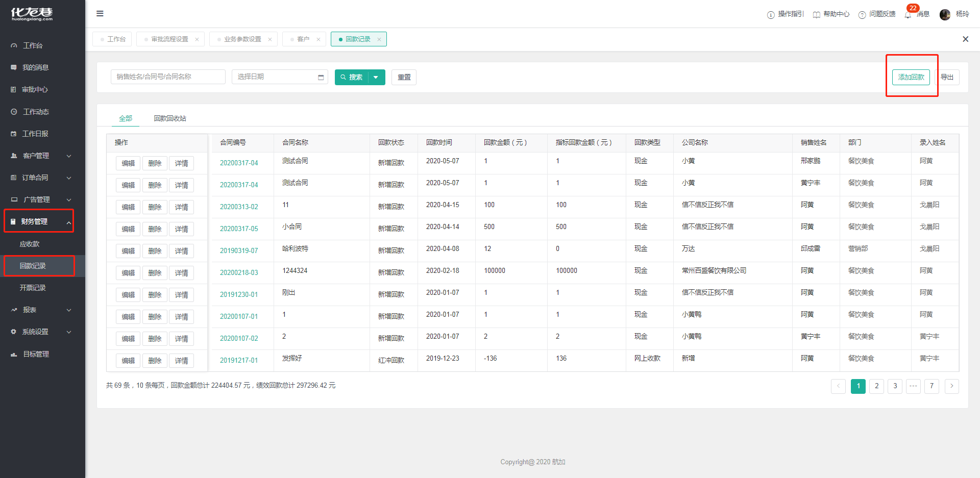Expand the 订单合同 menu
This screenshot has width=980, height=478.
[x=42, y=178]
